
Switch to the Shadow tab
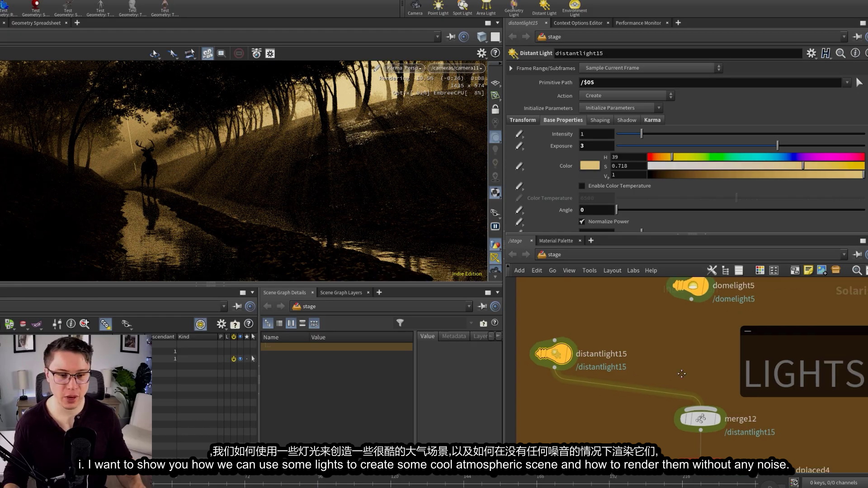click(627, 120)
